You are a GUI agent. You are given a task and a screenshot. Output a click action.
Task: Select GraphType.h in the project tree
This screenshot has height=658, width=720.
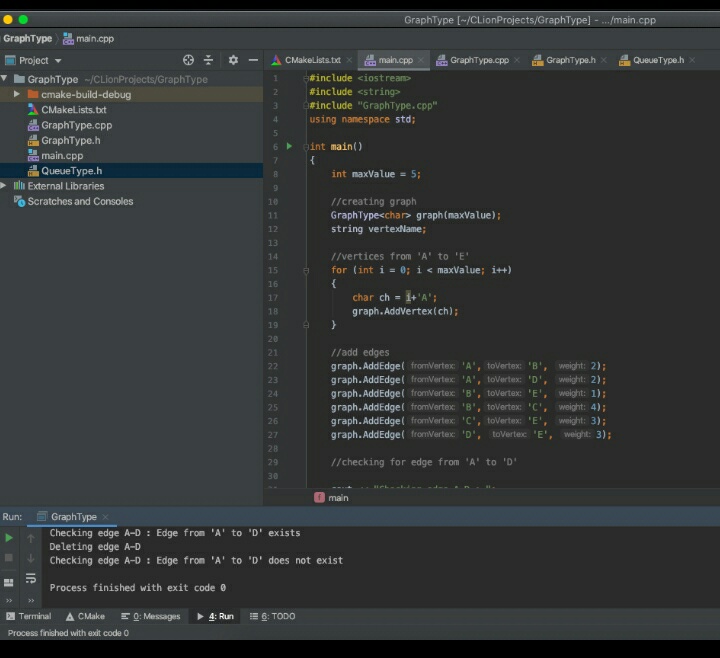pyautogui.click(x=70, y=140)
